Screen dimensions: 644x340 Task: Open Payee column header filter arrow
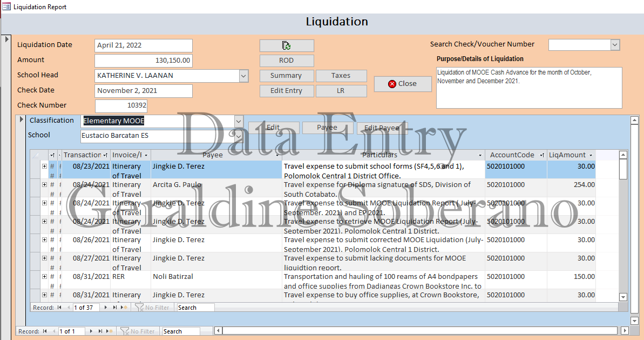[277, 155]
